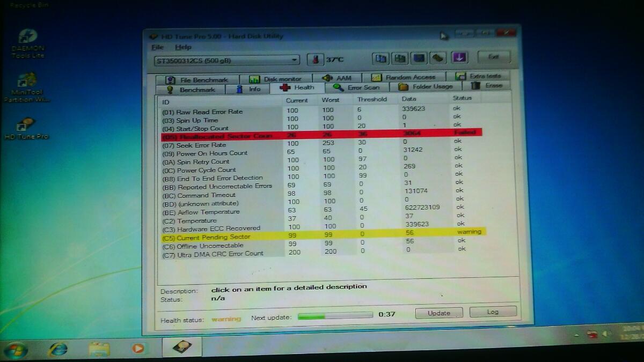Select the Reported Uncorrectable Errors row

(x=321, y=186)
